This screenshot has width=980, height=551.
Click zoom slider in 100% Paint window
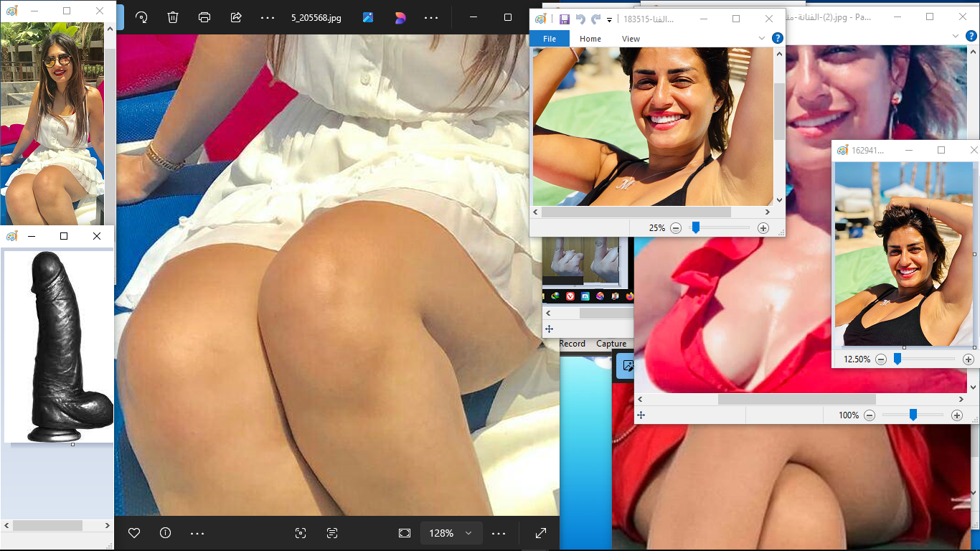[x=913, y=415]
